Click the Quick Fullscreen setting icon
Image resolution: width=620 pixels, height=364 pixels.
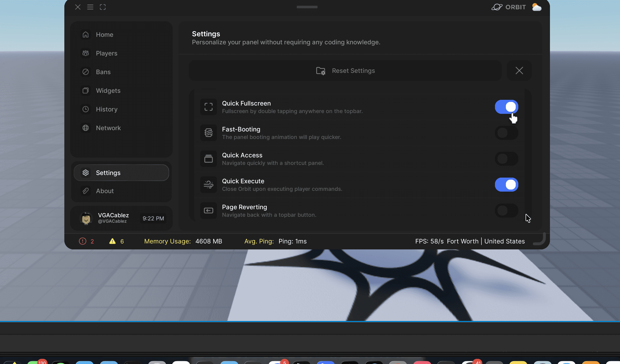(208, 107)
